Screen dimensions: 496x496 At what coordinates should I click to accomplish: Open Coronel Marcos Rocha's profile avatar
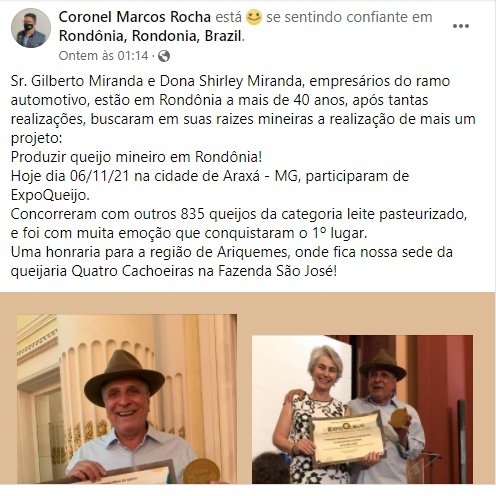(x=31, y=28)
